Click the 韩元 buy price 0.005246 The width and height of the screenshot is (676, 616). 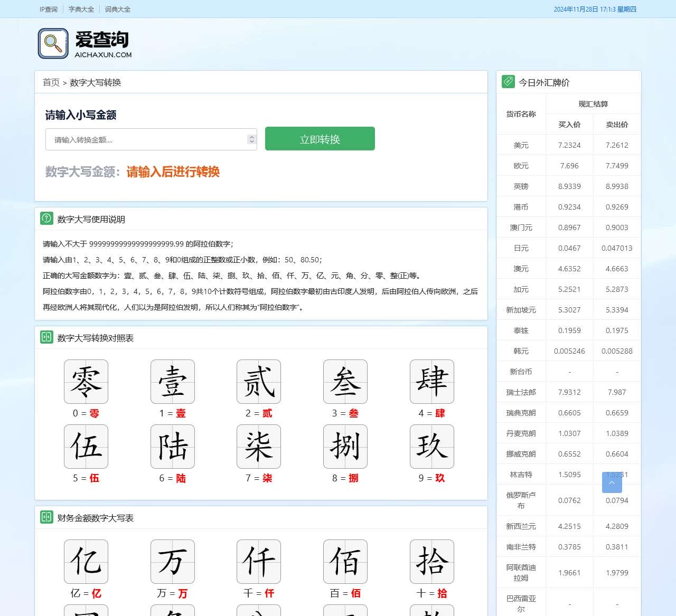pos(569,351)
